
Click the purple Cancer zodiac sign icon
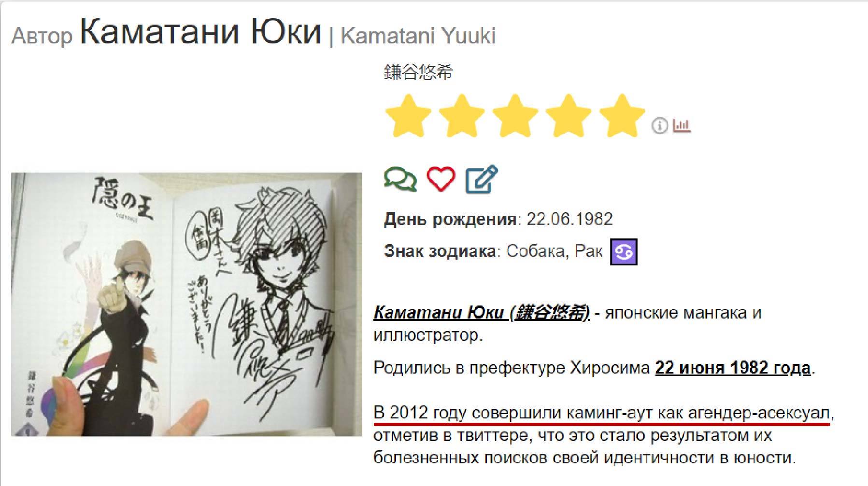click(x=624, y=251)
